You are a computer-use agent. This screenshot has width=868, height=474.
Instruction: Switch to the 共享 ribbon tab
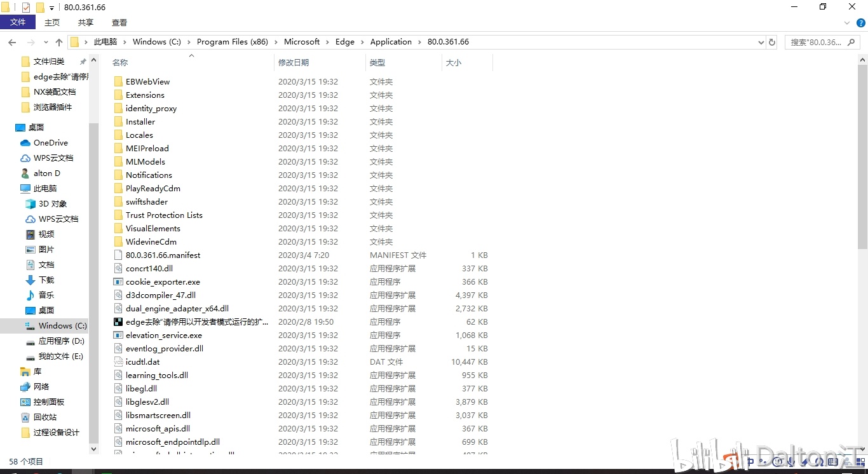(x=86, y=22)
